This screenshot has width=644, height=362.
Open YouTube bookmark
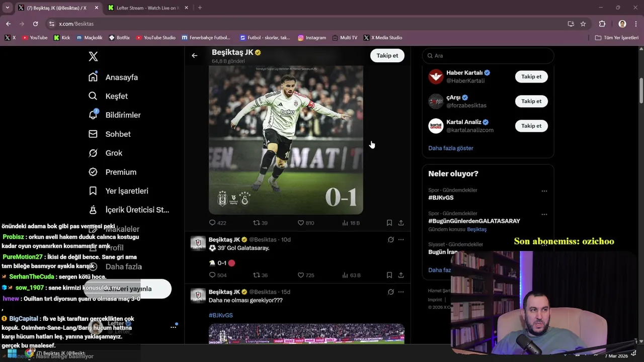pyautogui.click(x=35, y=38)
